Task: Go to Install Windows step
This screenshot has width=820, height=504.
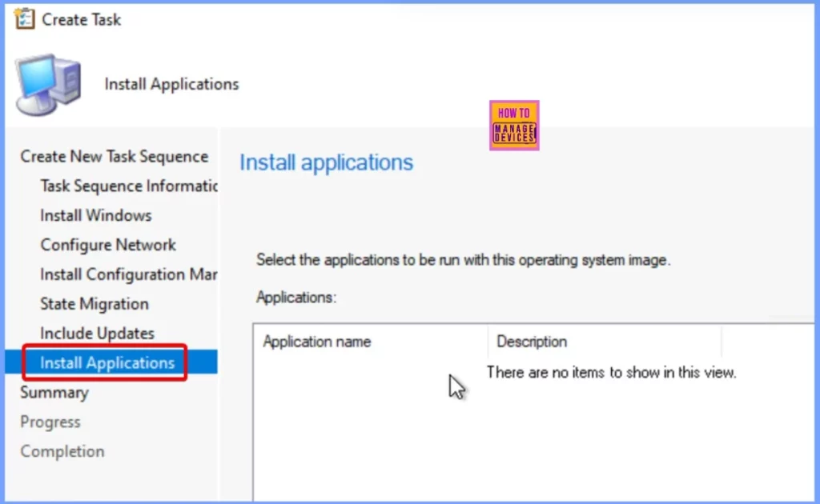Action: pyautogui.click(x=96, y=216)
